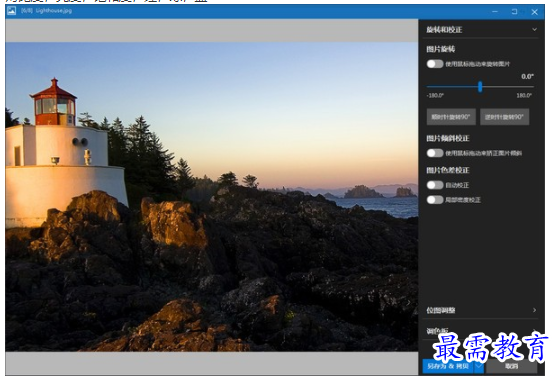This screenshot has width=557, height=379.
Task: Click the 旋转和校正 panel header title
Action: (444, 29)
